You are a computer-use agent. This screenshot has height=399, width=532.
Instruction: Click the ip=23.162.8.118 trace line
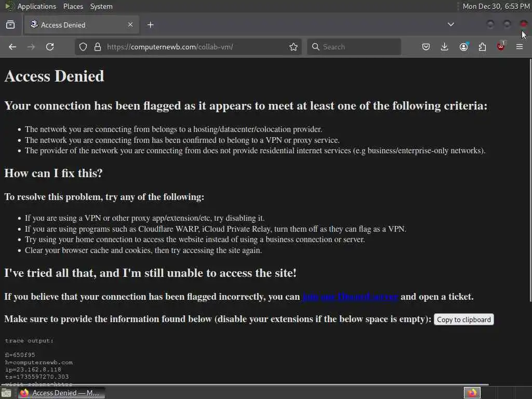click(33, 369)
